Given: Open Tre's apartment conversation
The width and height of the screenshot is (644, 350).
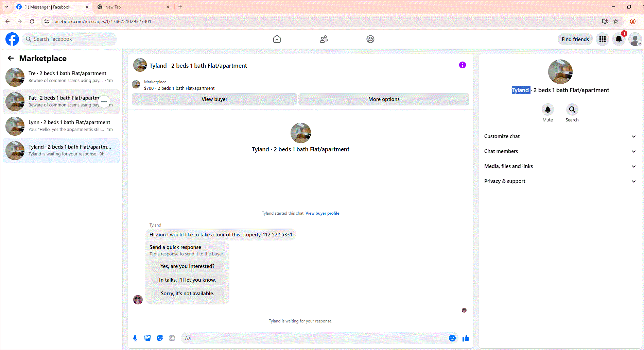Looking at the screenshot, I should (x=61, y=77).
